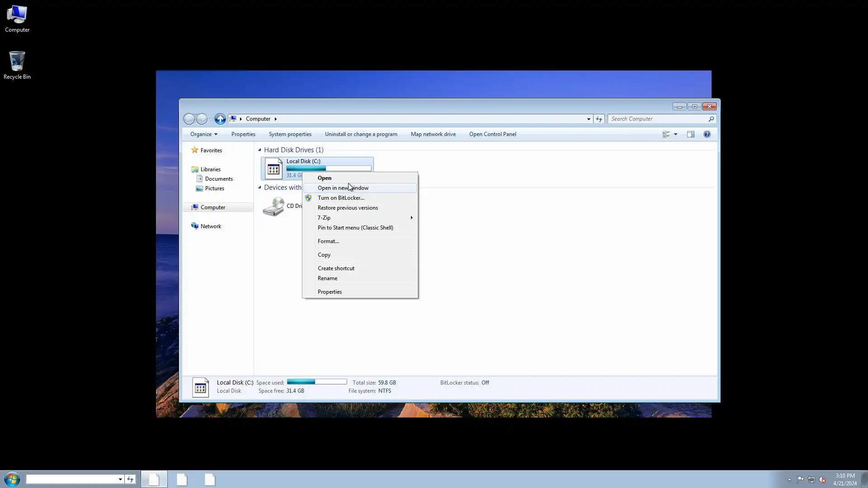Collapse the Hard Disk Drives group
The height and width of the screenshot is (488, 868).
tap(259, 150)
